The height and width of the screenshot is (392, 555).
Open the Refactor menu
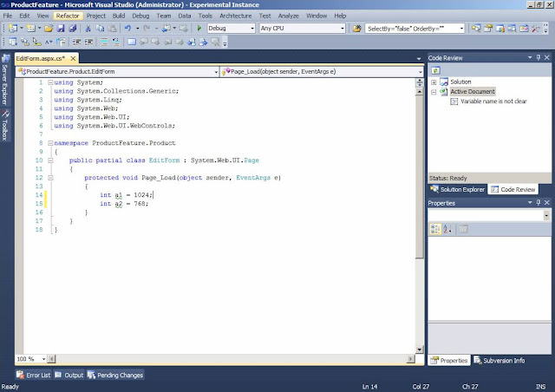(x=68, y=16)
